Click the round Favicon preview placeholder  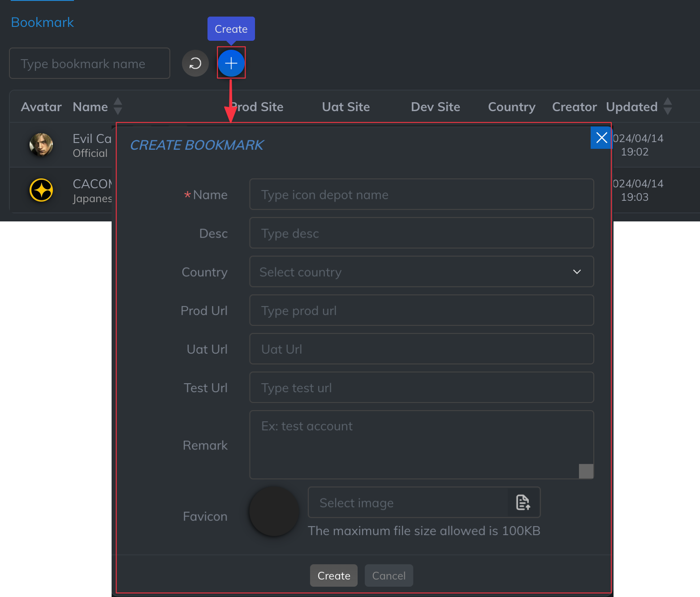pos(274,511)
